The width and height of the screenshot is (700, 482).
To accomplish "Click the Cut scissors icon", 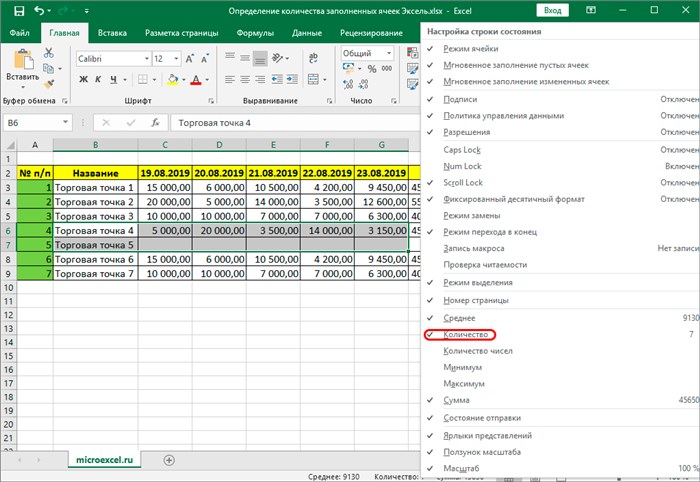I will point(49,53).
